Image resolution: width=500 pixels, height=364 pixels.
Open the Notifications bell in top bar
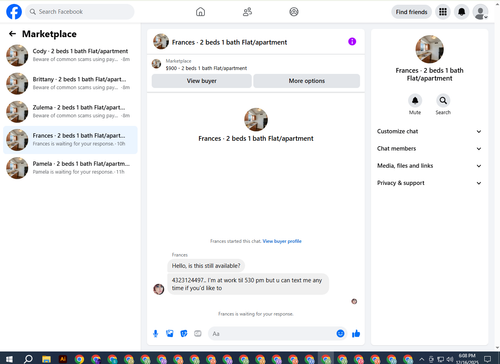pyautogui.click(x=461, y=12)
